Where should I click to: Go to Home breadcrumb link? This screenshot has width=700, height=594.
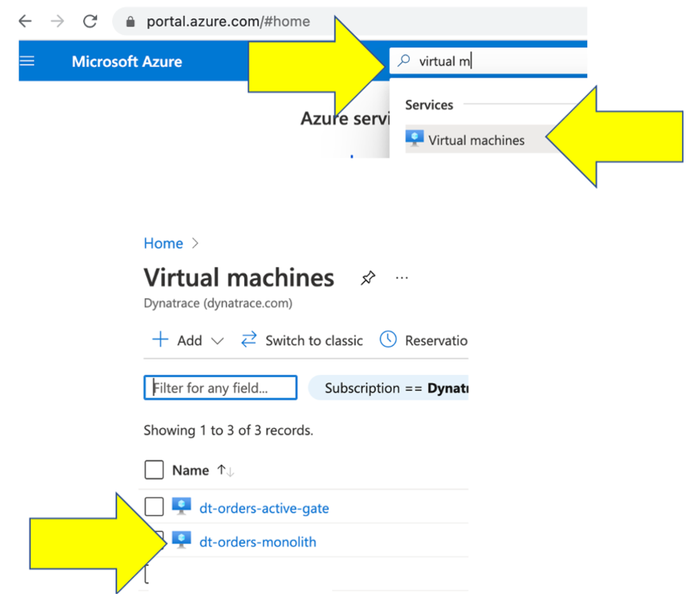pos(163,243)
